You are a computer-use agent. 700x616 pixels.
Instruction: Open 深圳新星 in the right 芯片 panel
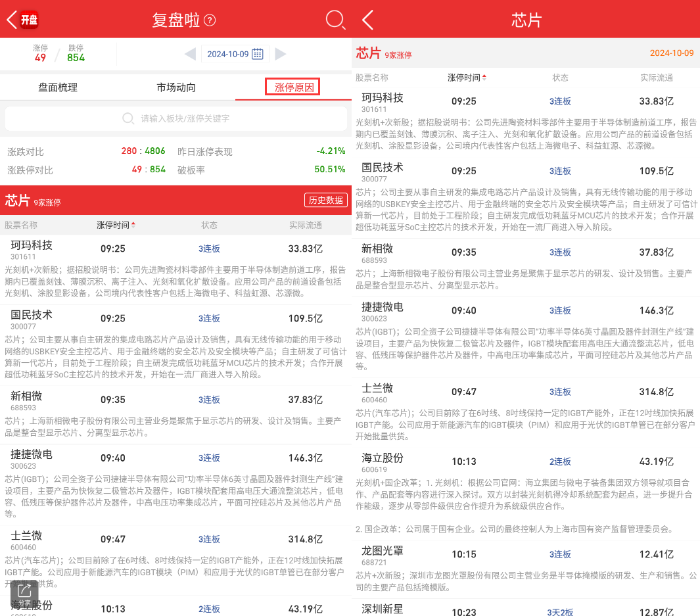(382, 609)
